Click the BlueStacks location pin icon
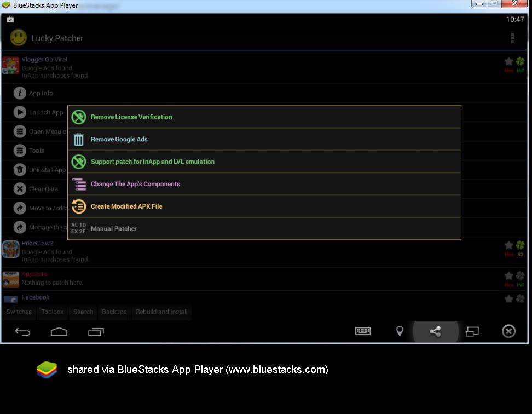The width and height of the screenshot is (532, 414). pyautogui.click(x=400, y=331)
